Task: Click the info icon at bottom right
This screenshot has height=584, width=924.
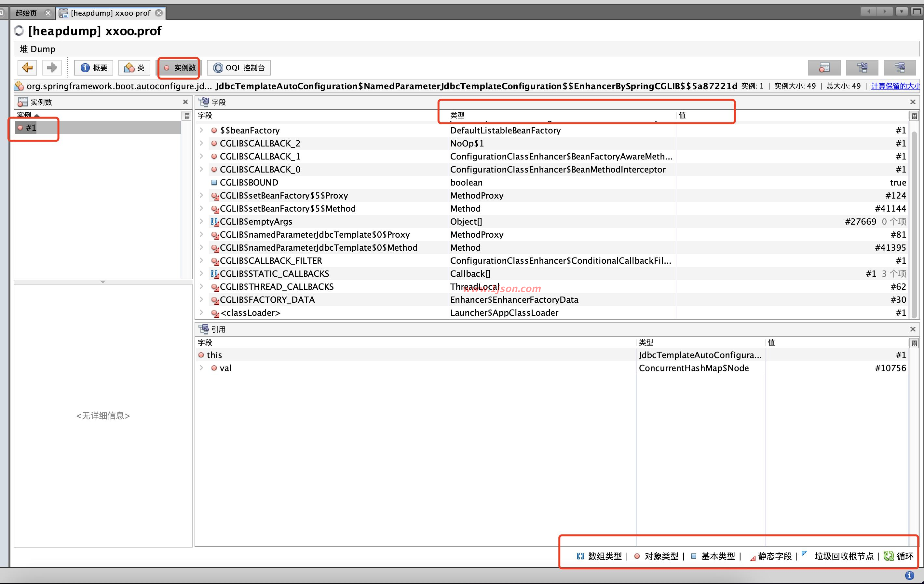Action: 909,575
